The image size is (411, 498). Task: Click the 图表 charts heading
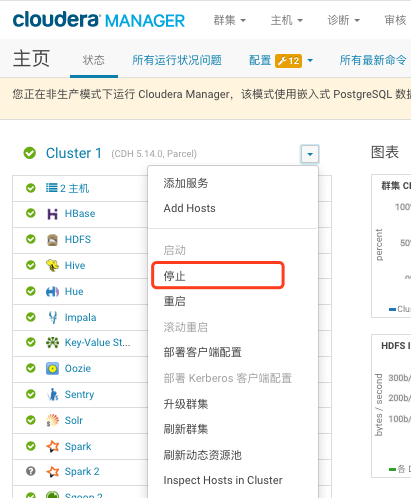click(x=385, y=152)
